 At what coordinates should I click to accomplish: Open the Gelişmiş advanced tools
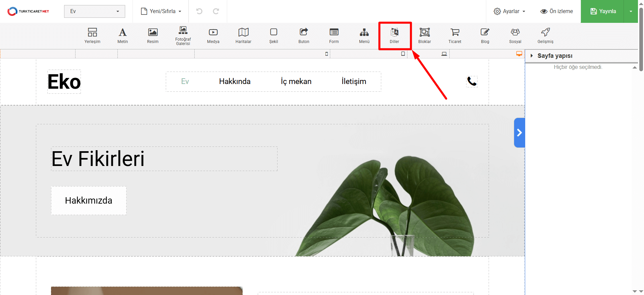[x=545, y=36]
